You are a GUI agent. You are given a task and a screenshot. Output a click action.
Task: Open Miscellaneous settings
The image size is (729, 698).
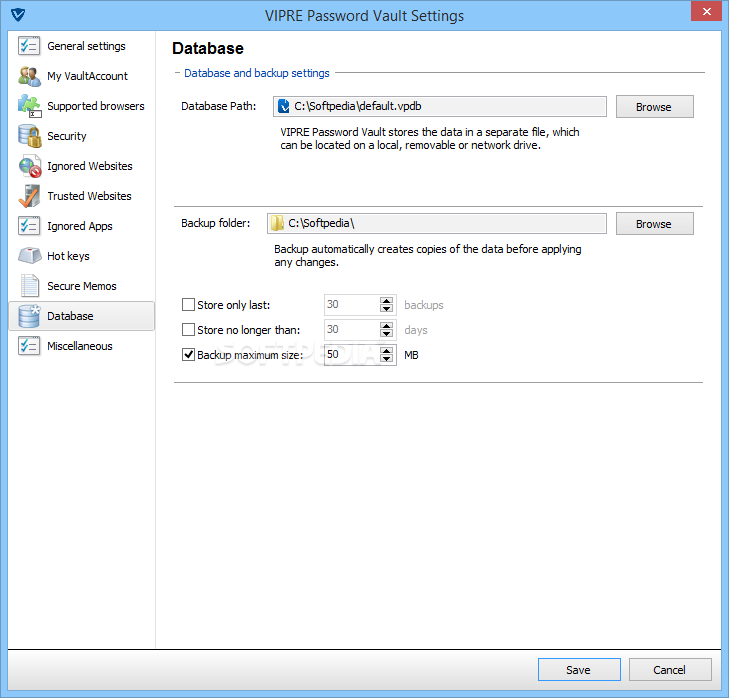coord(81,346)
